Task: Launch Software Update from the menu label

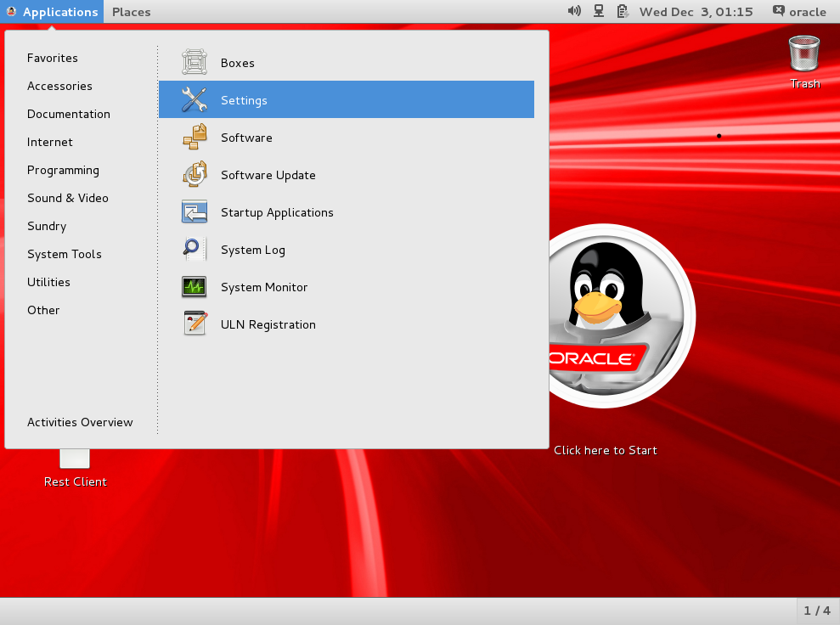Action: [268, 175]
